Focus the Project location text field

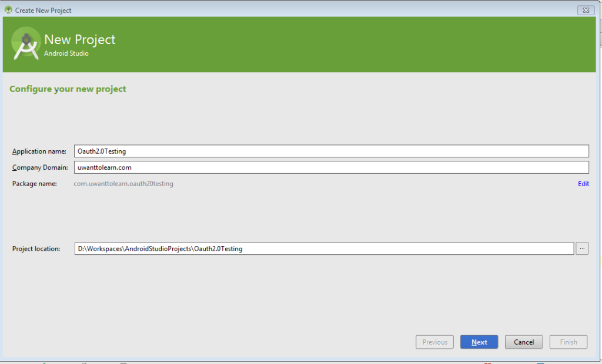click(x=294, y=248)
